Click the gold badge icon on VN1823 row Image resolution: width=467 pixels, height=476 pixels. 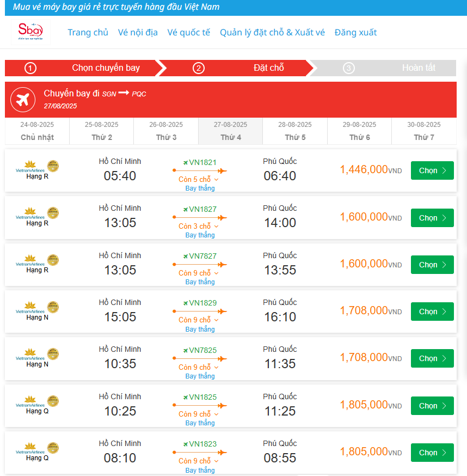[x=53, y=448]
